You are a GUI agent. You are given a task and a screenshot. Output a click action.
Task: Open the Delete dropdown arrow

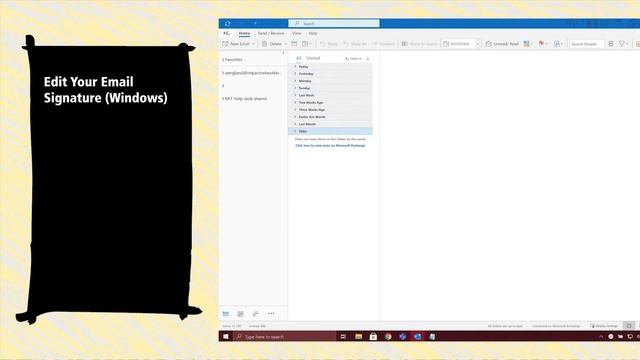[x=285, y=44]
